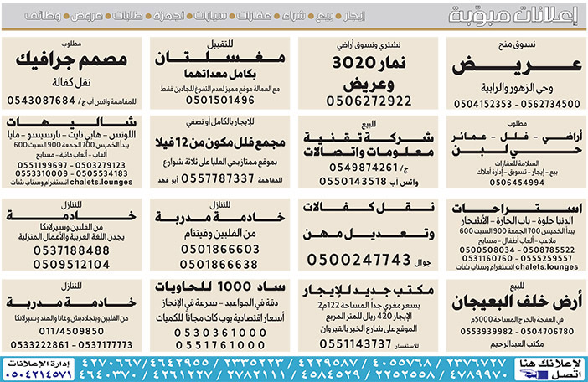Click the "مصمم جرافيك" job ad headline

click(x=71, y=59)
